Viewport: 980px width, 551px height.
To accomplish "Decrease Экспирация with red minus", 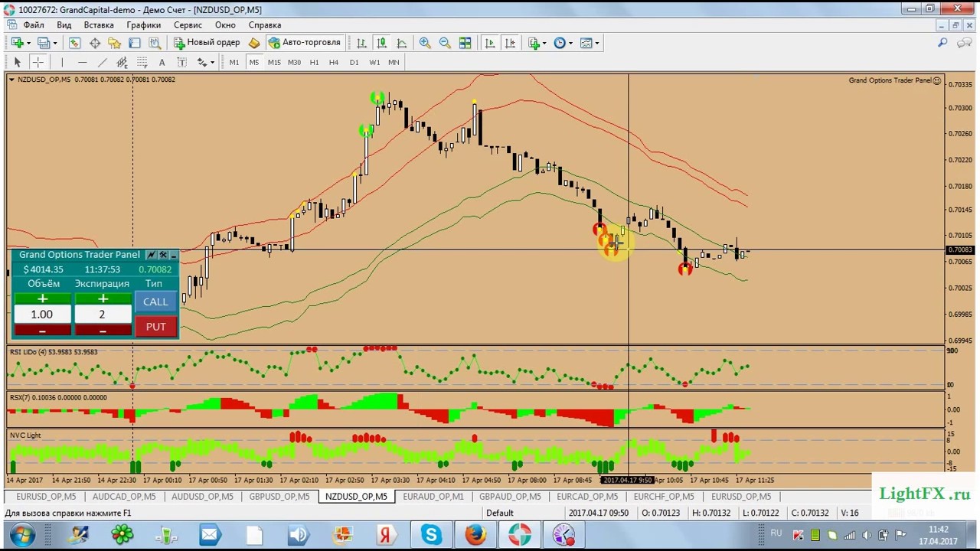I will click(x=103, y=331).
